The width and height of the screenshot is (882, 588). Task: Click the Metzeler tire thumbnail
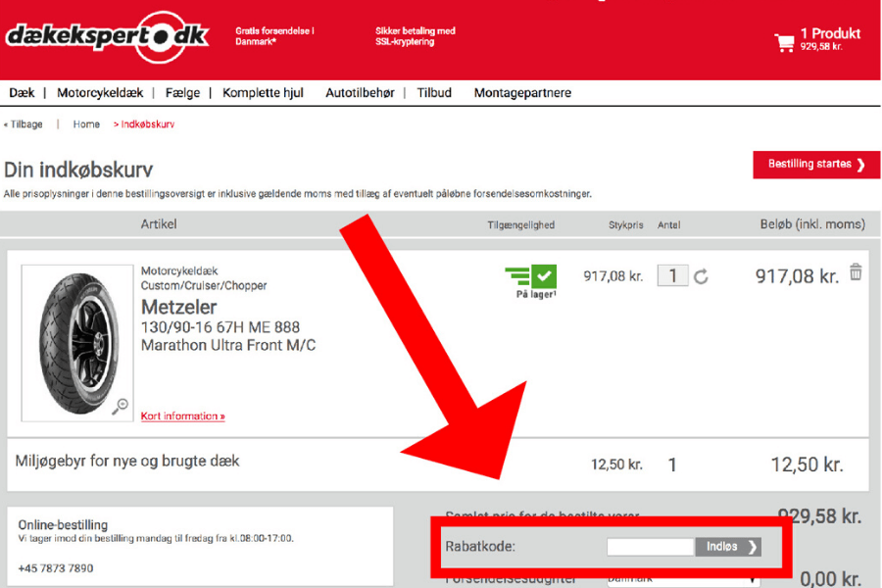pyautogui.click(x=77, y=343)
